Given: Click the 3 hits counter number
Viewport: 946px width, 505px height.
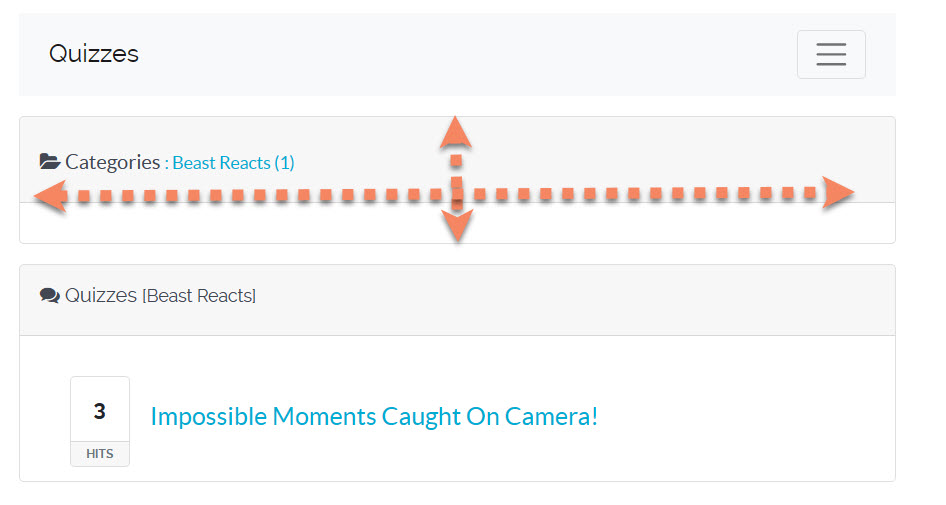Looking at the screenshot, I should [100, 411].
